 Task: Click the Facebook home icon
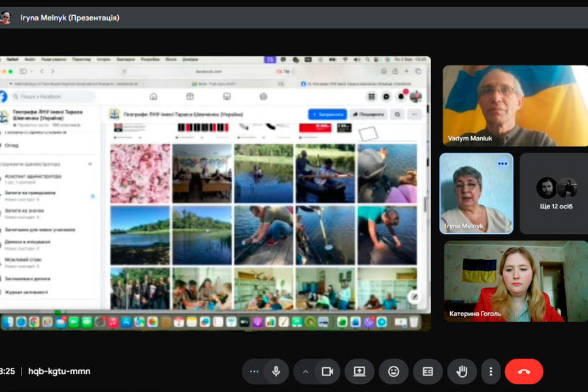pos(154,97)
